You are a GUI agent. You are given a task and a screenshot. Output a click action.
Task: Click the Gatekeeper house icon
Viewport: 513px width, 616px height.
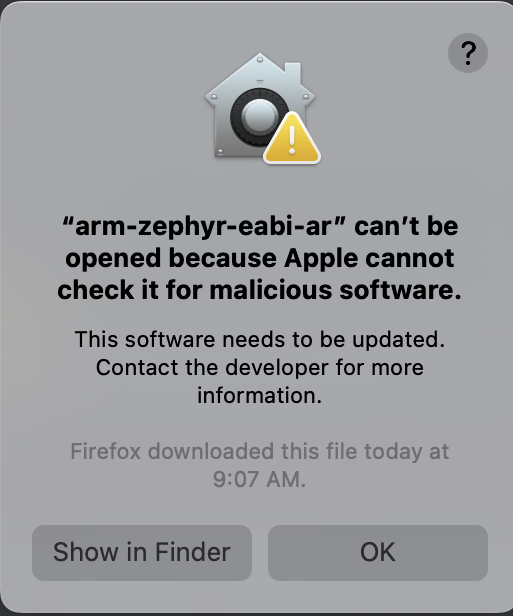(x=260, y=105)
